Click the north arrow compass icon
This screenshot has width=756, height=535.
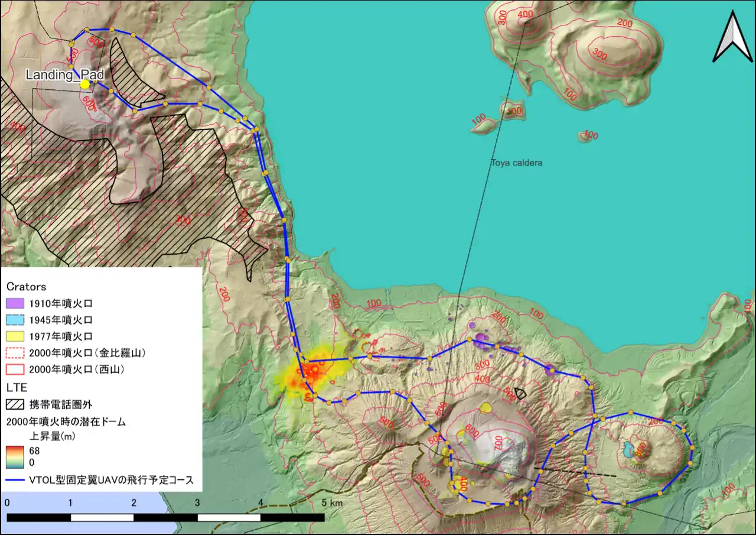[732, 37]
